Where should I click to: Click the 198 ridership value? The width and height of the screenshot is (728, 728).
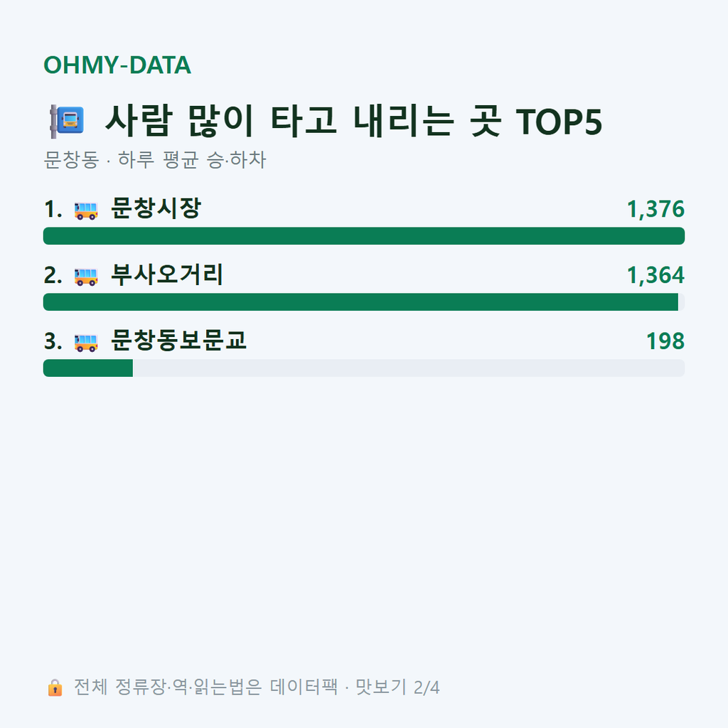click(665, 341)
